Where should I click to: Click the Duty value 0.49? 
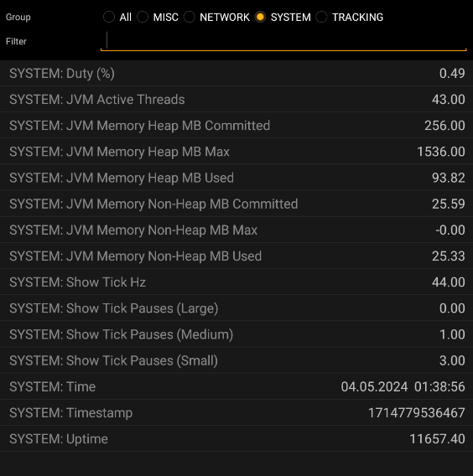(x=452, y=73)
